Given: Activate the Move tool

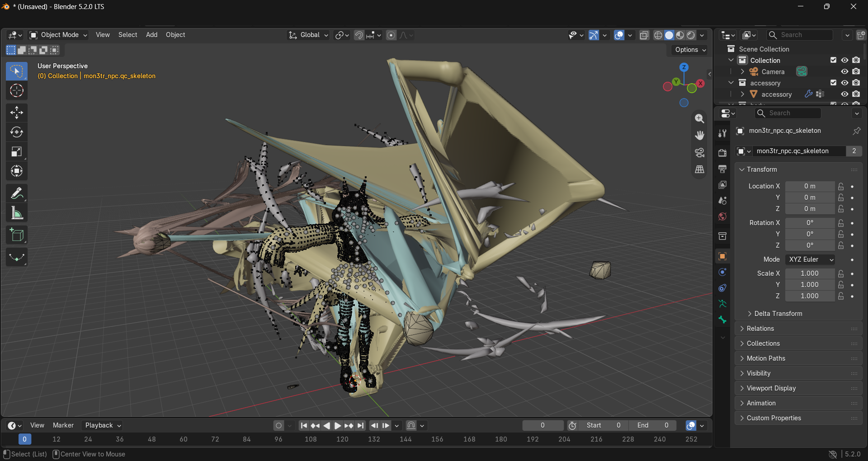Looking at the screenshot, I should [17, 113].
